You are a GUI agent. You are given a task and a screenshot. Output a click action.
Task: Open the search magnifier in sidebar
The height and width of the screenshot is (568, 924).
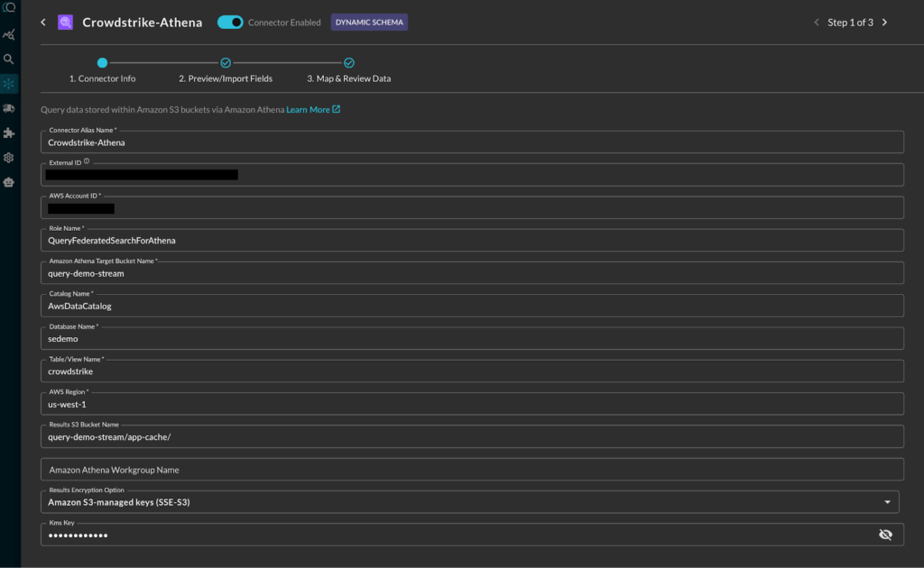pyautogui.click(x=9, y=60)
